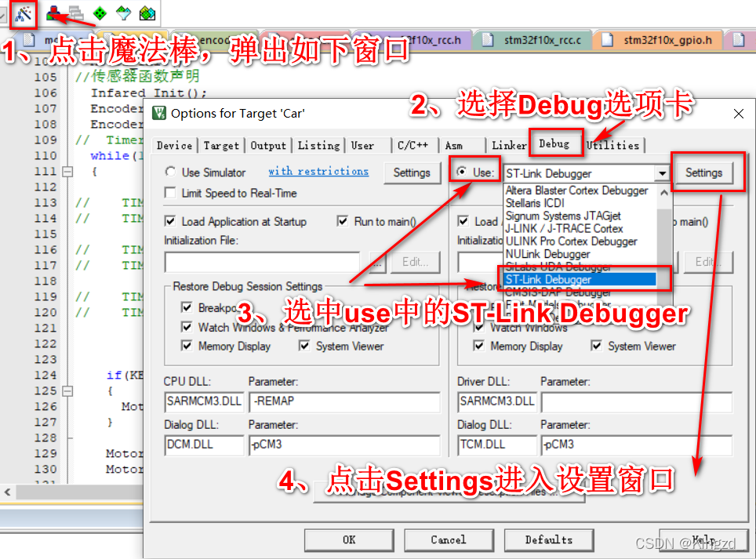Click CPU DLL field SARMCM3.DLL
The image size is (756, 559).
click(205, 402)
